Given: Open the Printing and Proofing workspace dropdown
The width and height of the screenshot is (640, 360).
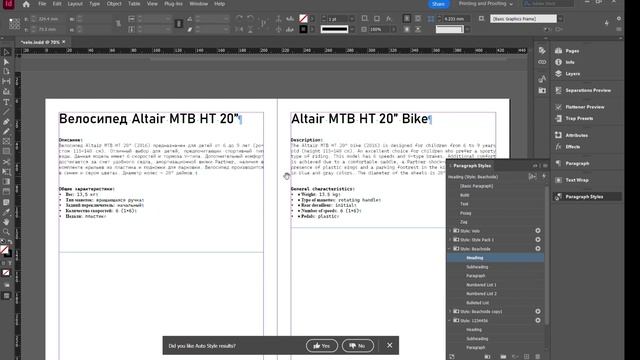Looking at the screenshot, I should click(485, 4).
